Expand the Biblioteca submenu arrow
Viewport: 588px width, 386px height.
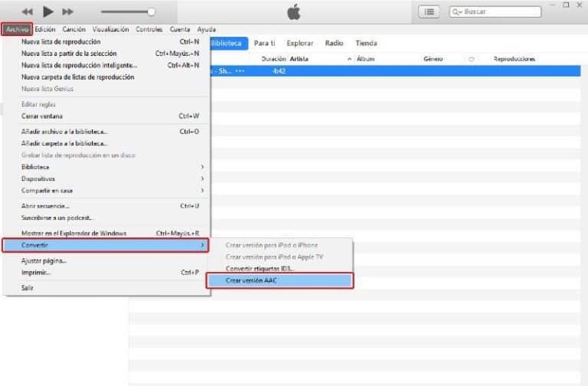202,167
